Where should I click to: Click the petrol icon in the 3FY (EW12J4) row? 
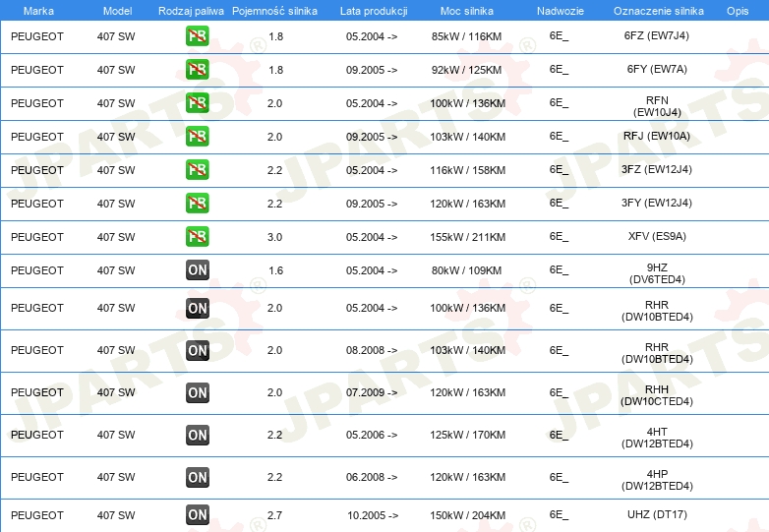pos(197,203)
